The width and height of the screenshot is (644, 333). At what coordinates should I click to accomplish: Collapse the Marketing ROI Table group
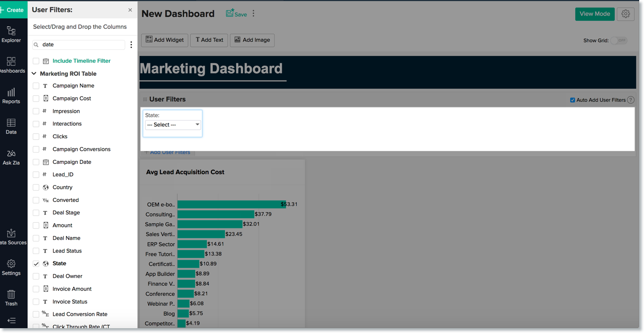[x=34, y=74]
